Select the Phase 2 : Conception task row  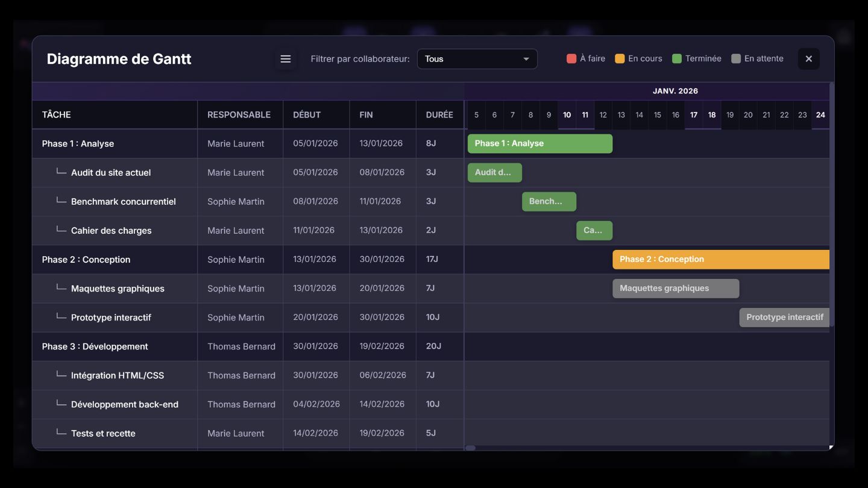[x=248, y=259]
